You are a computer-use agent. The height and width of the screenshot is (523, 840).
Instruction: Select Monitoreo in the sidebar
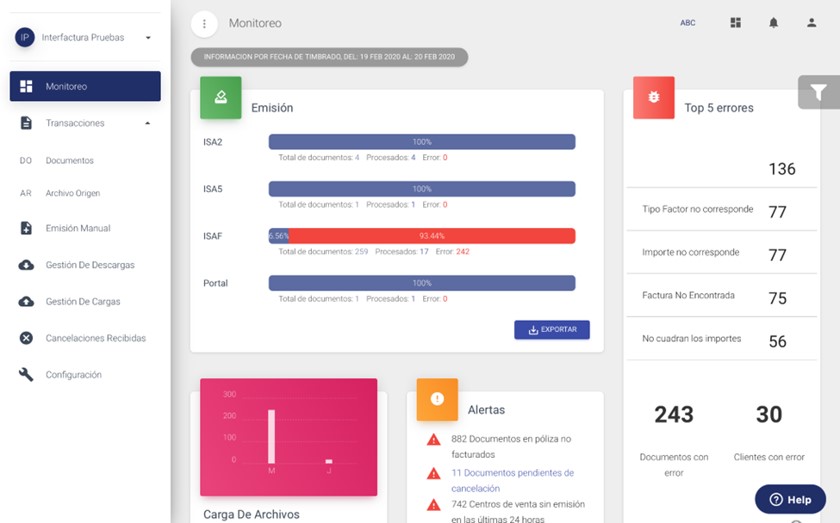coord(85,86)
